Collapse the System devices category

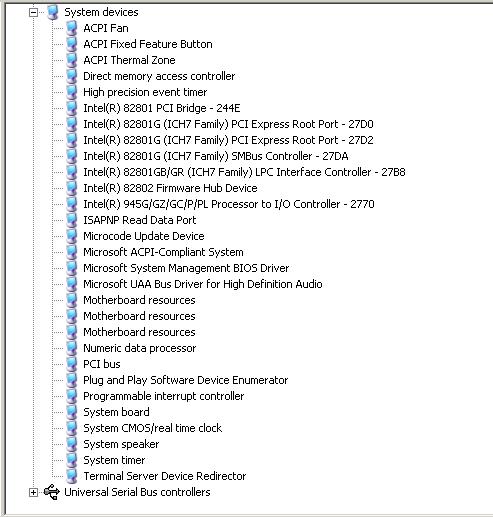33,12
